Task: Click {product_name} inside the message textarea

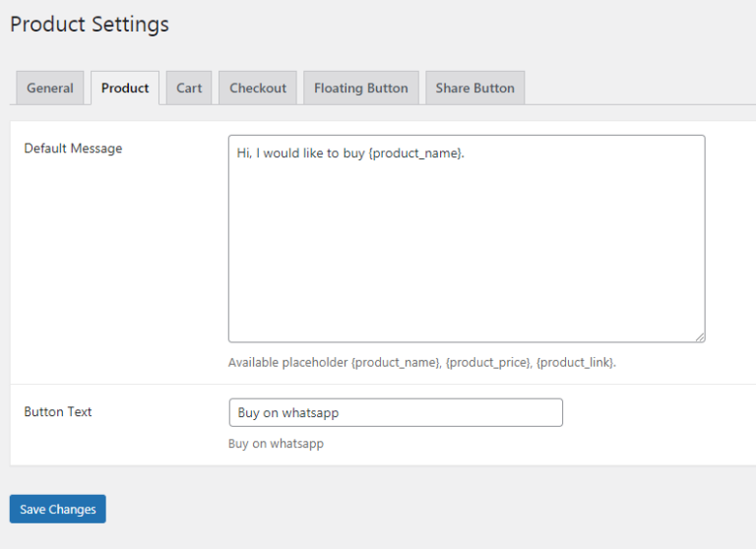Action: point(415,153)
